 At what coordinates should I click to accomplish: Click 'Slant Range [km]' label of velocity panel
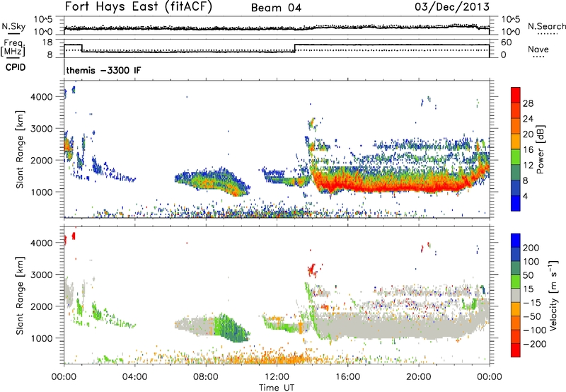click(x=20, y=296)
